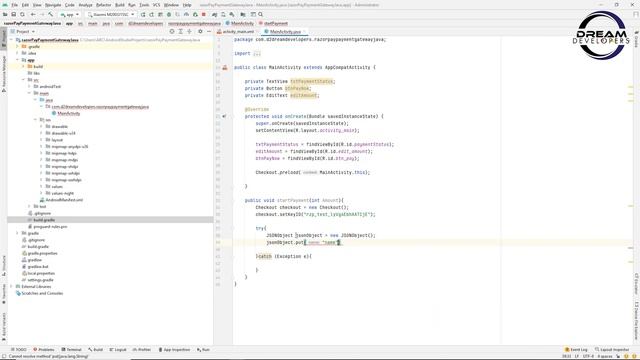The width and height of the screenshot is (640, 360).
Task: Open the Layout Inspector
Action: click(x=612, y=350)
